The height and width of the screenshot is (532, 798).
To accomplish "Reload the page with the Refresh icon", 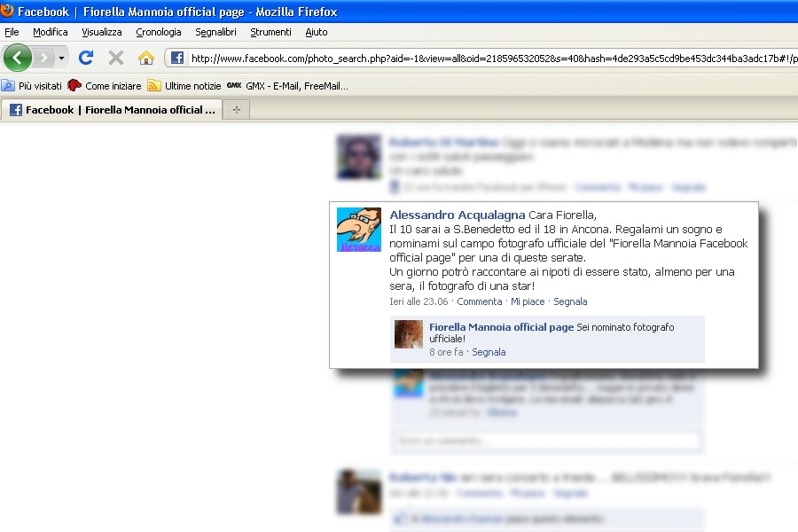I will (x=86, y=58).
